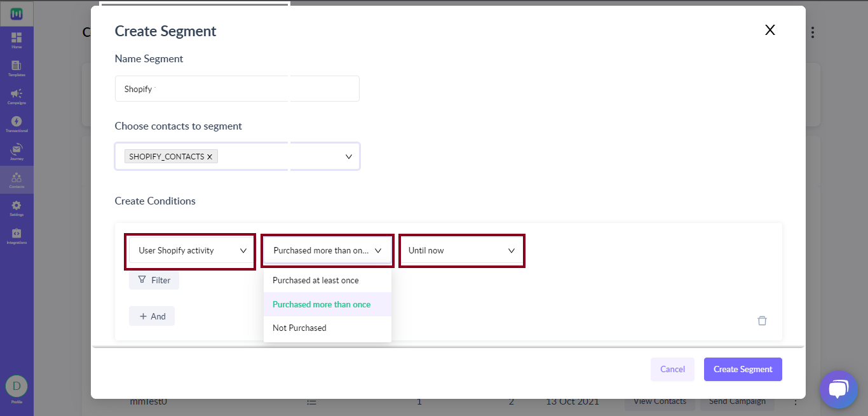This screenshot has width=868, height=416.
Task: Delete the condition with trash icon
Action: [762, 321]
